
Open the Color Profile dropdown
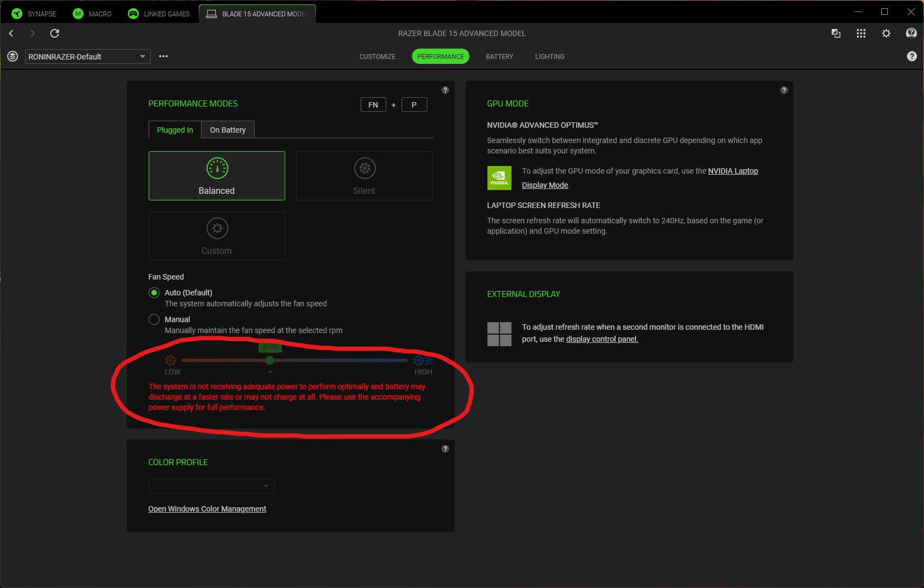click(211, 486)
